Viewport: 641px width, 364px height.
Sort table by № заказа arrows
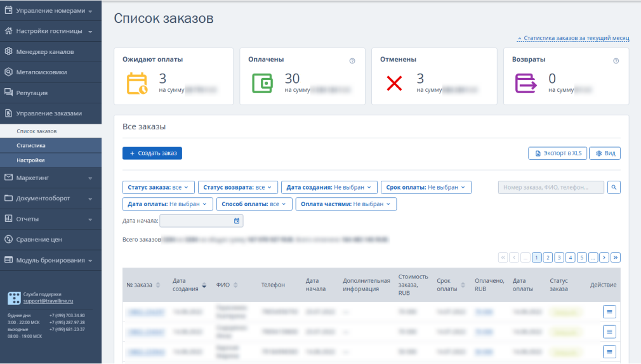pyautogui.click(x=158, y=285)
